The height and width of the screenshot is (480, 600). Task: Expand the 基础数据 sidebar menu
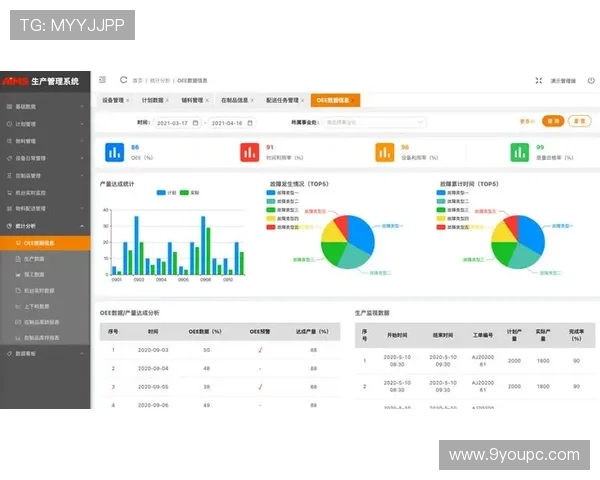[45, 106]
